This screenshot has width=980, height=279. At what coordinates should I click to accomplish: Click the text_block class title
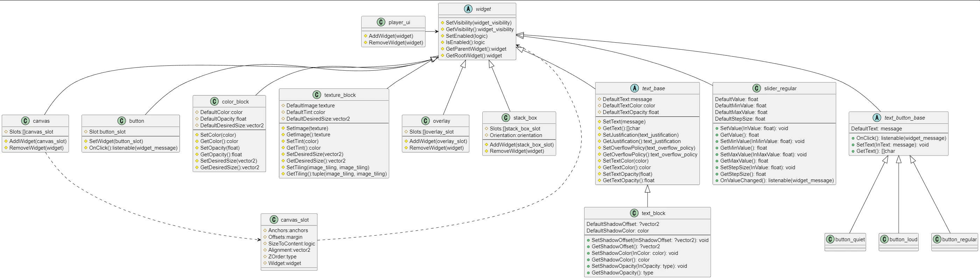coord(653,213)
